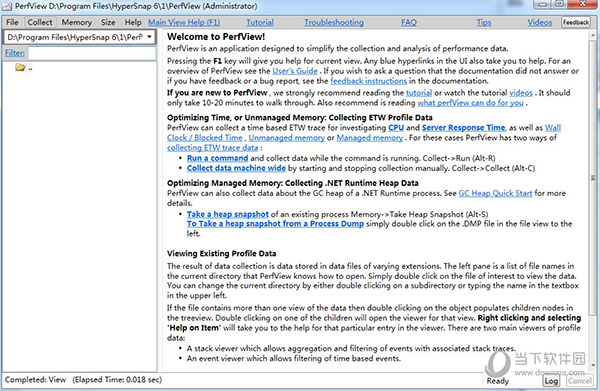Click inside the Filter text field
The height and width of the screenshot is (391, 600).
[92, 53]
